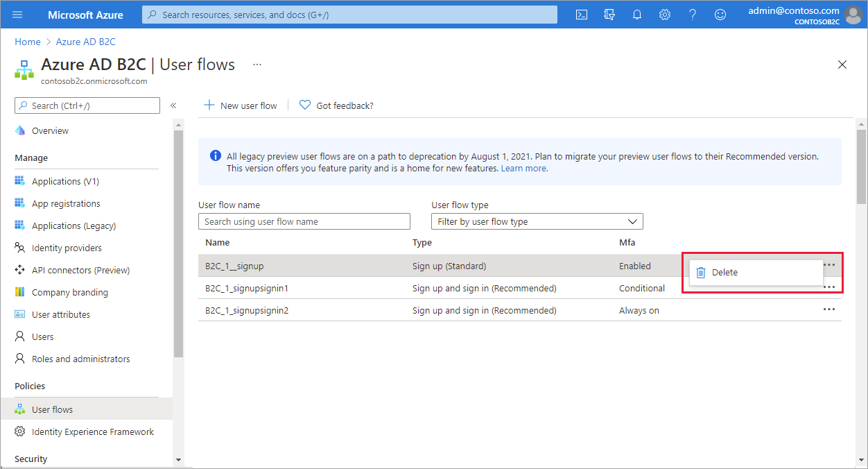Click New user flow button
The width and height of the screenshot is (868, 469).
point(240,105)
